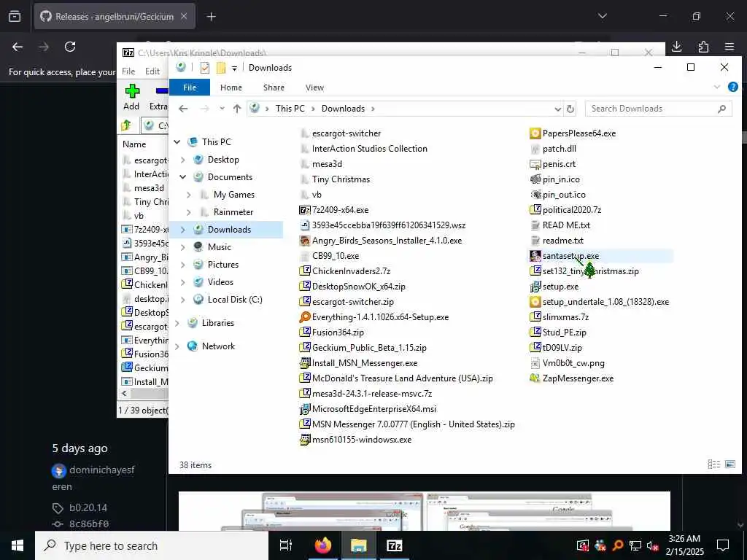The width and height of the screenshot is (747, 560).
Task: Click the Search Downloads field
Action: click(659, 109)
